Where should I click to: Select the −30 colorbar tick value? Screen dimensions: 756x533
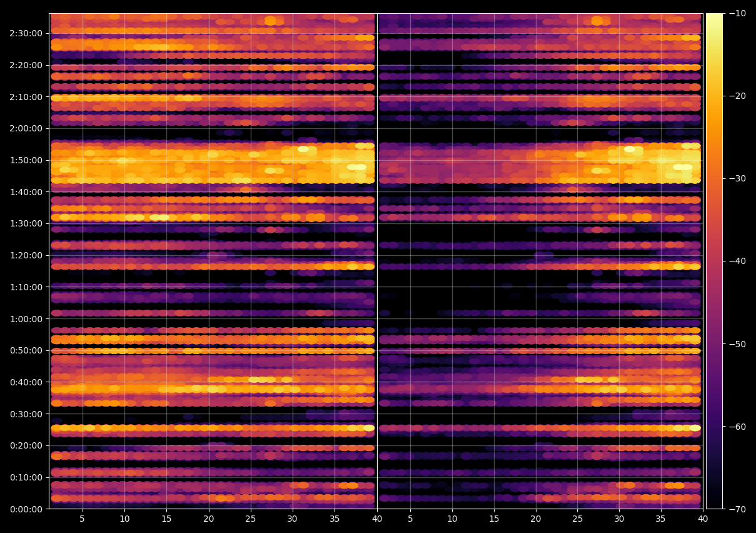point(737,178)
